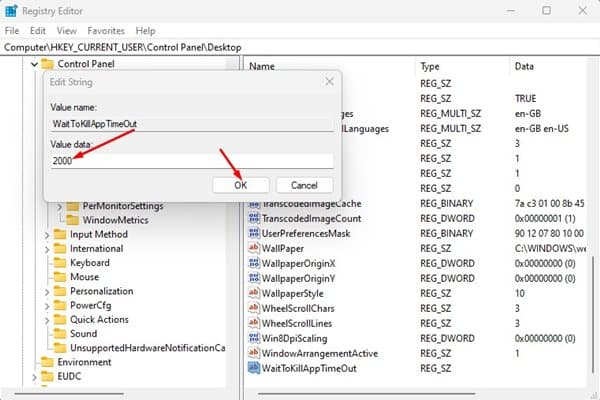Click the WheelScrollChars string icon
Image resolution: width=600 pixels, height=400 pixels.
pyautogui.click(x=254, y=308)
